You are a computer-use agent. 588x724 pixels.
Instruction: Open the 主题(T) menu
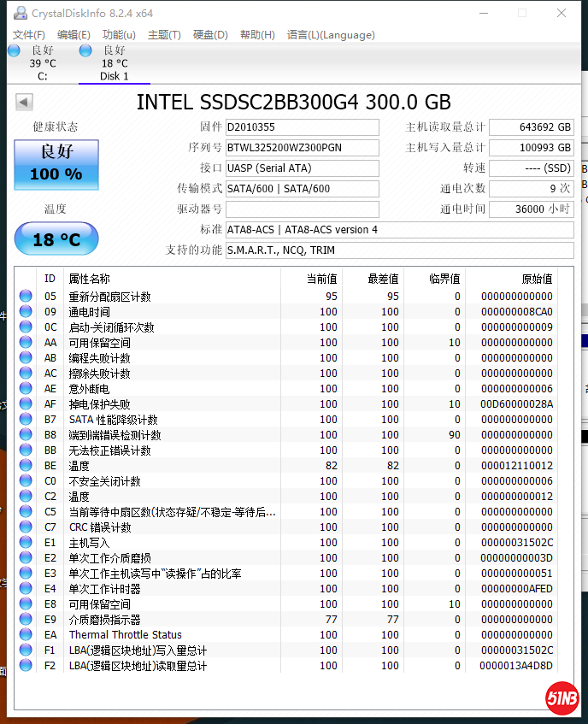point(164,35)
